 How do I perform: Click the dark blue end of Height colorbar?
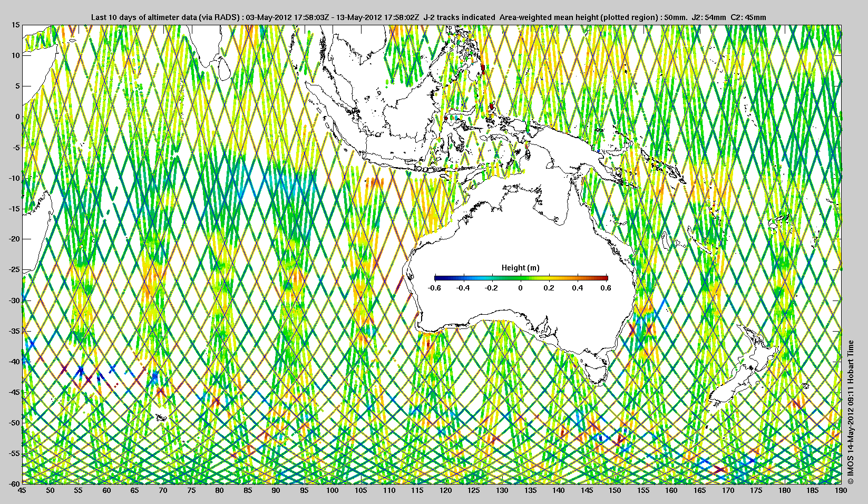tap(437, 278)
